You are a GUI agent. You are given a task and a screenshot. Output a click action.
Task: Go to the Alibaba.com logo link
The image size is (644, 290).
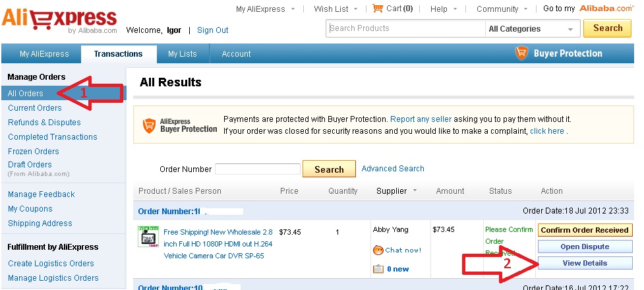tap(606, 8)
